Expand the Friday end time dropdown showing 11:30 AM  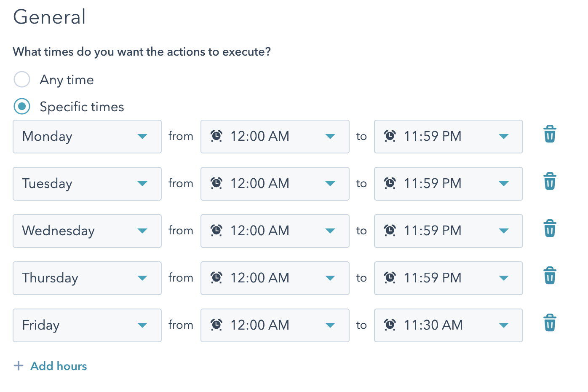coord(504,325)
